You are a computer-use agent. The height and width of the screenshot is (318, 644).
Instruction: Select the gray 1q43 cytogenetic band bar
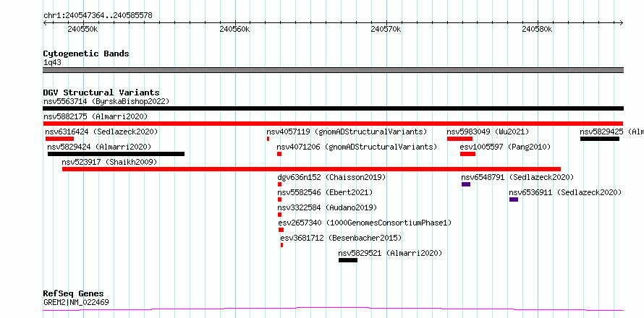click(x=333, y=70)
